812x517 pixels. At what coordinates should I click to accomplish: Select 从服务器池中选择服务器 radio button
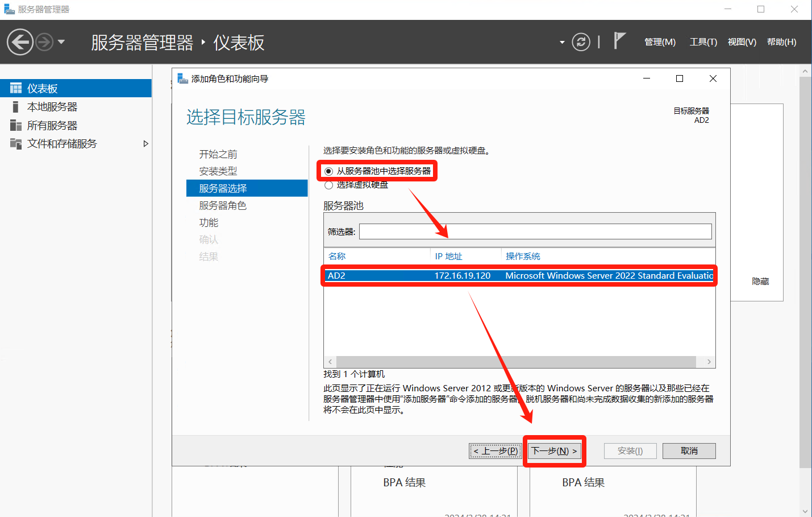click(x=328, y=171)
